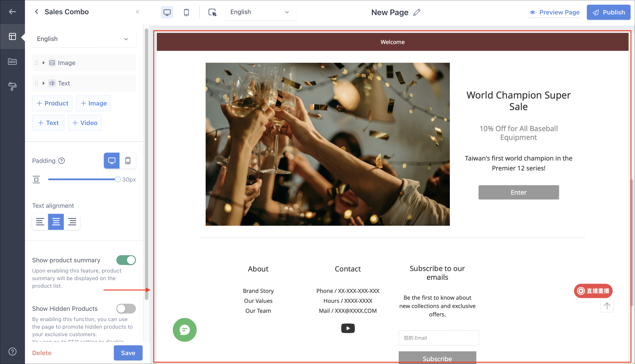Switch to mobile preview in top toolbar
Viewport: 635px width, 364px height.
(x=186, y=12)
